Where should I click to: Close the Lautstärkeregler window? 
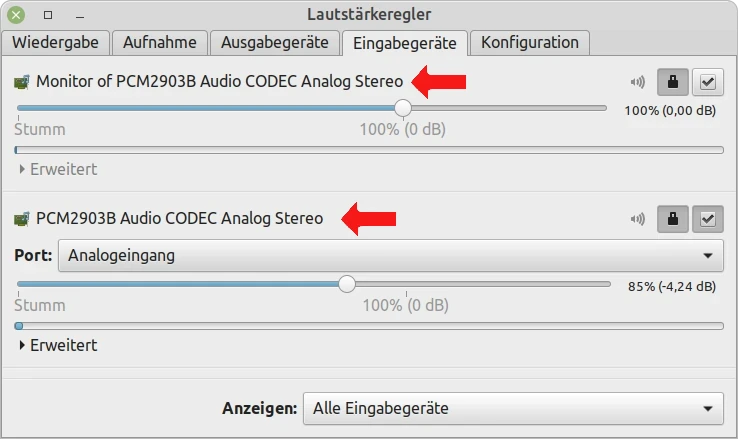point(17,15)
